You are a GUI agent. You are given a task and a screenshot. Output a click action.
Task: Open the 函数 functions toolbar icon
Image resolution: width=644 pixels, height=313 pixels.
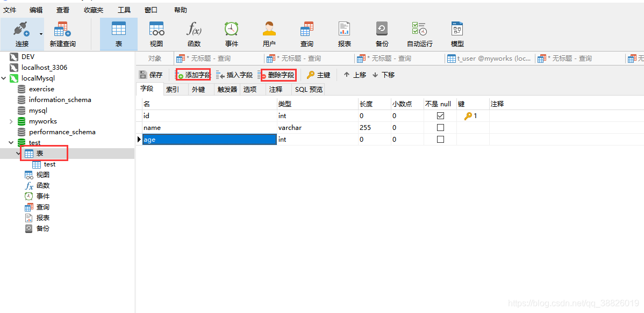pyautogui.click(x=194, y=34)
